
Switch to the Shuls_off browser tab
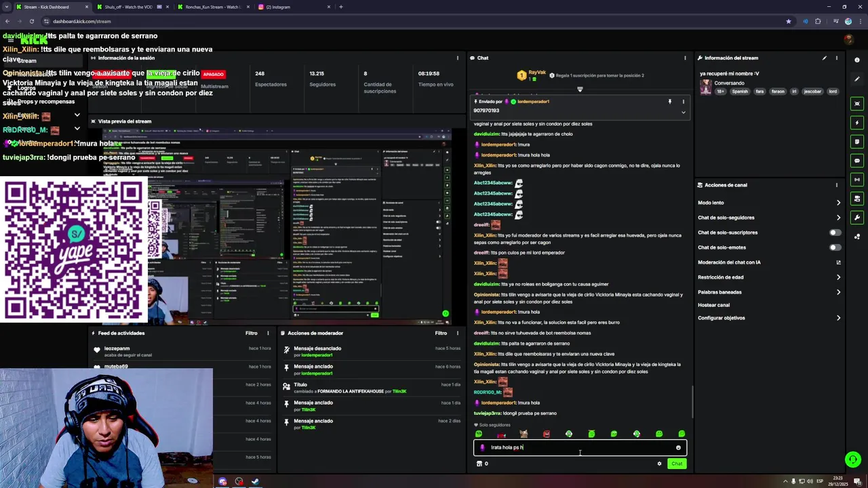[130, 7]
